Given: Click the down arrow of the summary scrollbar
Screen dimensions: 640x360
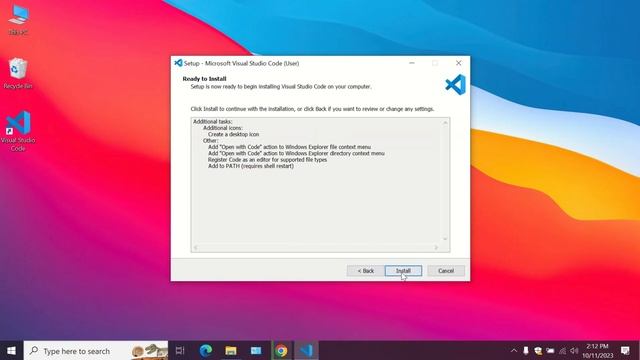Looking at the screenshot, I should (x=445, y=239).
